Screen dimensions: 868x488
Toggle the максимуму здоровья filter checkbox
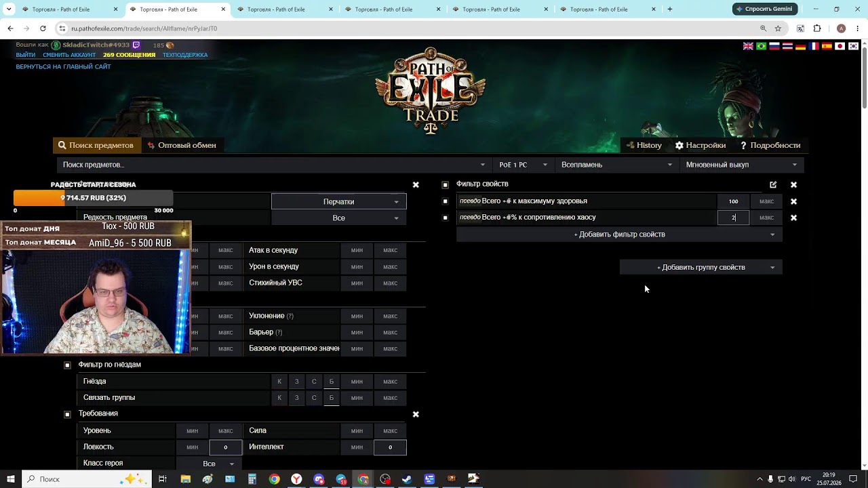point(446,201)
